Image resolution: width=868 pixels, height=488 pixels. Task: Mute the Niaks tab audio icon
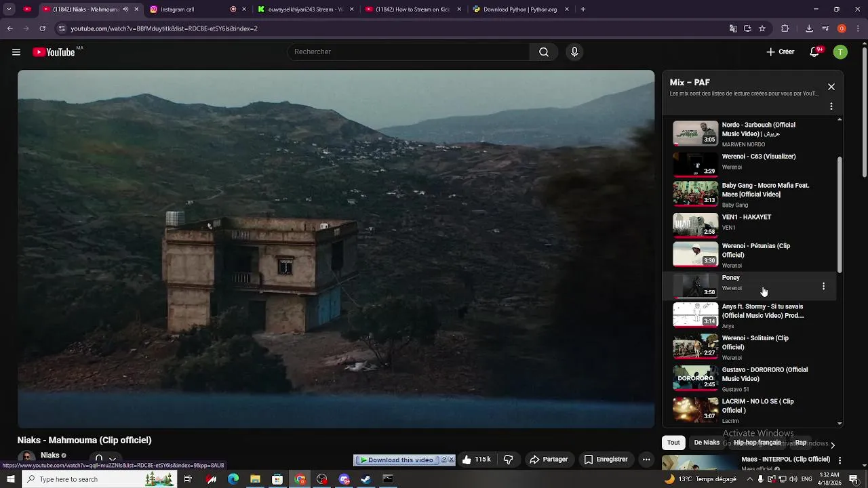coord(125,9)
